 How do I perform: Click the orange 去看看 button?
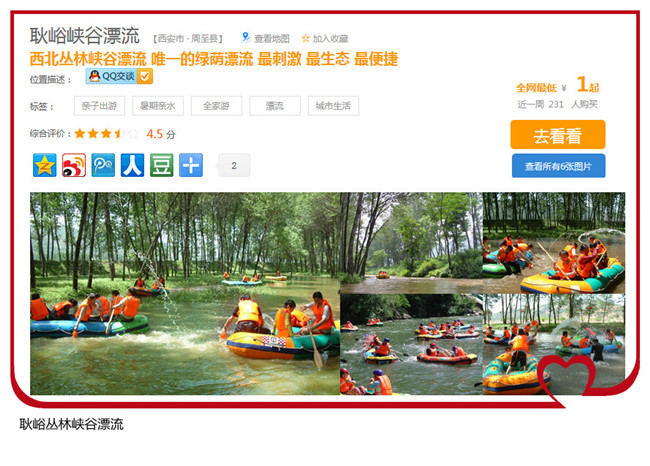558,135
